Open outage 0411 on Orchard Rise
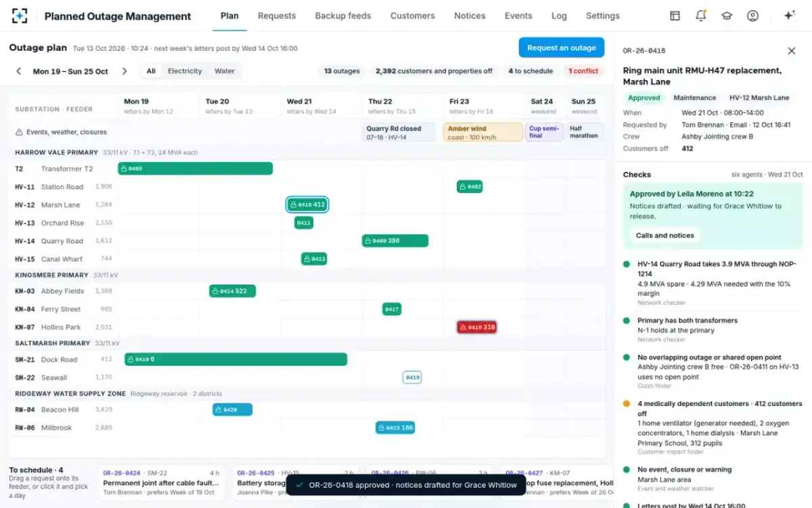The width and height of the screenshot is (812, 508). point(304,223)
